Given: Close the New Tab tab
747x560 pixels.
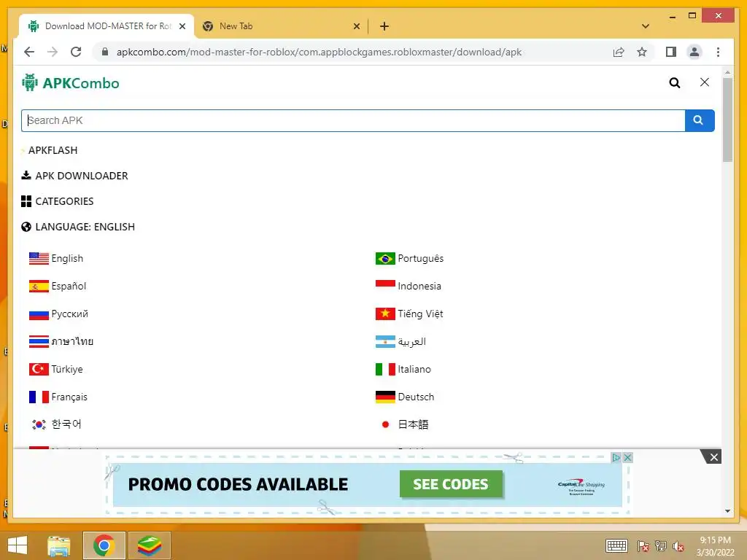Looking at the screenshot, I should [x=356, y=26].
